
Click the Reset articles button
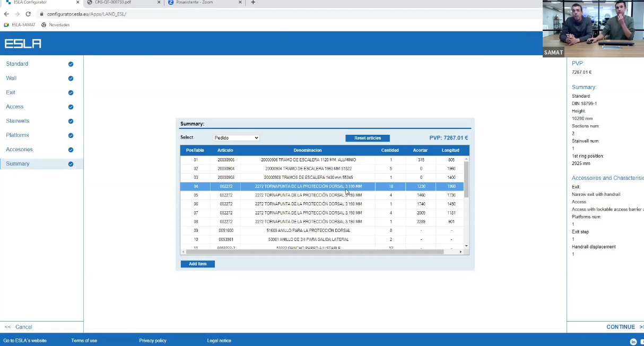click(367, 137)
